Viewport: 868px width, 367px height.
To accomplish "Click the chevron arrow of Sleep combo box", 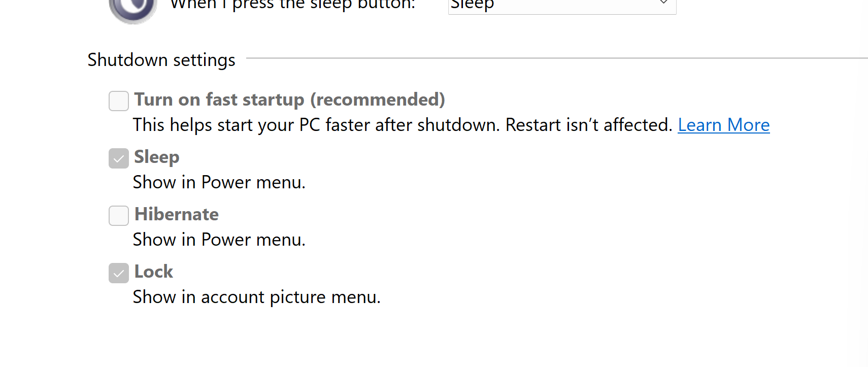I will pos(663,3).
